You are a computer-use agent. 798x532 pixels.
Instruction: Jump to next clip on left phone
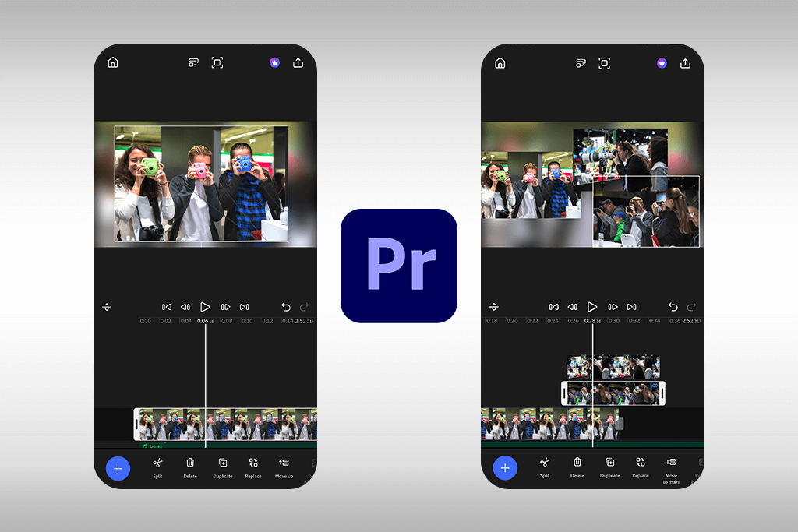pyautogui.click(x=244, y=307)
